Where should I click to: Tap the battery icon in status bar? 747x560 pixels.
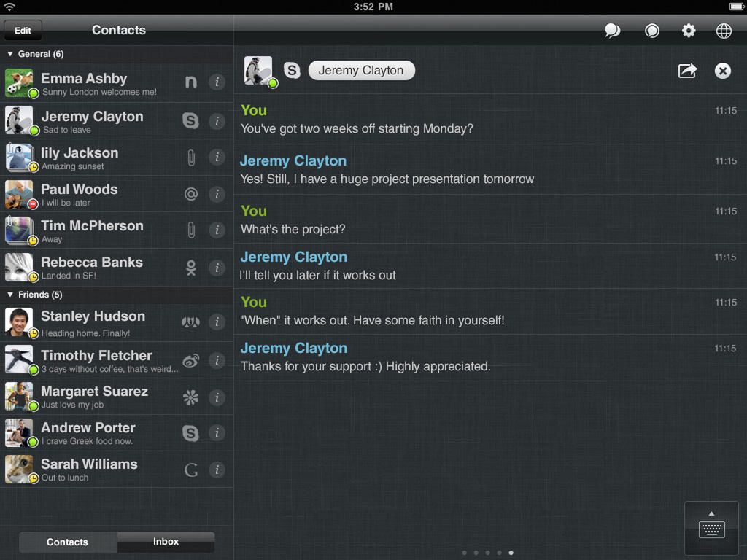(x=736, y=6)
